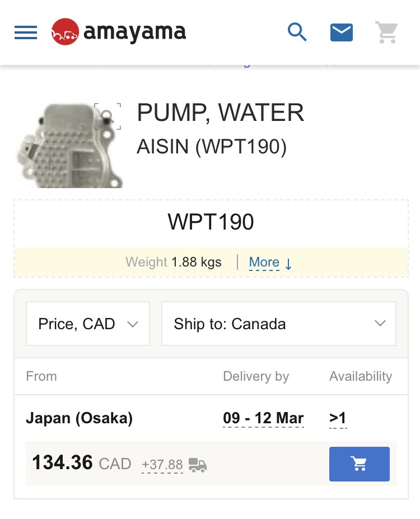Click the WPT190 part number heading
Screen dimensions: 420x519
(211, 222)
